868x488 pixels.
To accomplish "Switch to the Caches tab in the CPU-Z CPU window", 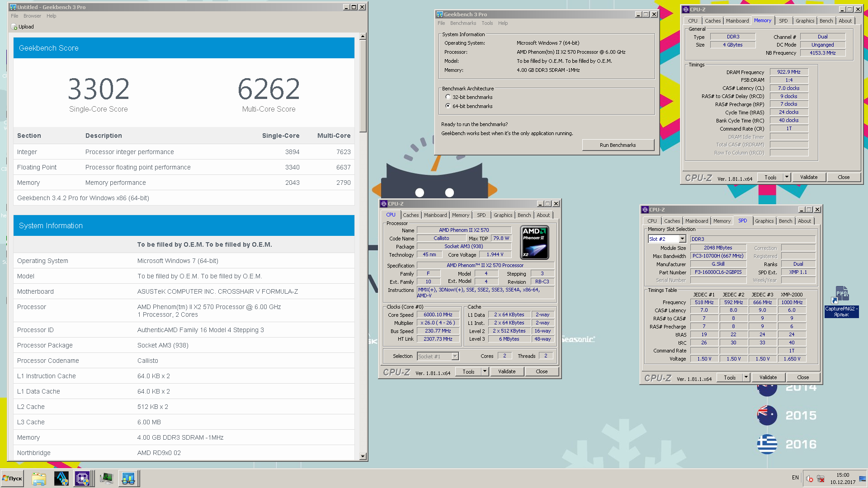I will pyautogui.click(x=410, y=215).
